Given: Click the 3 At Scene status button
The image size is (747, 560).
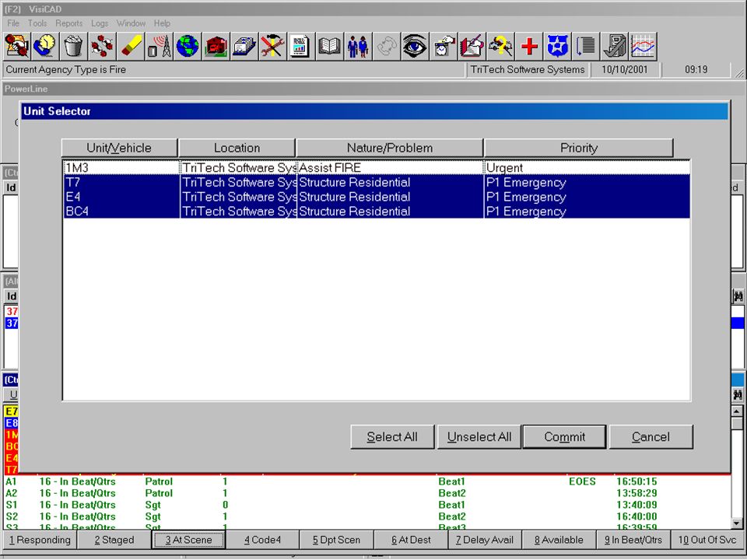Looking at the screenshot, I should (188, 540).
